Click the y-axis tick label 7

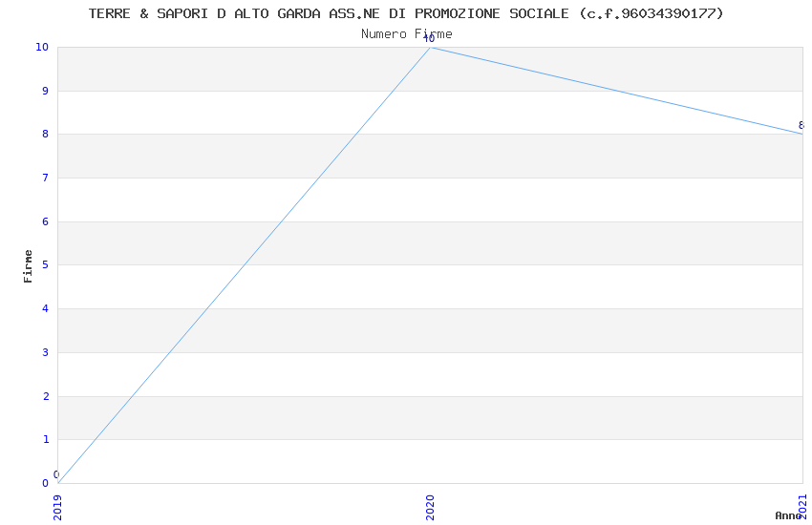pos(46,178)
